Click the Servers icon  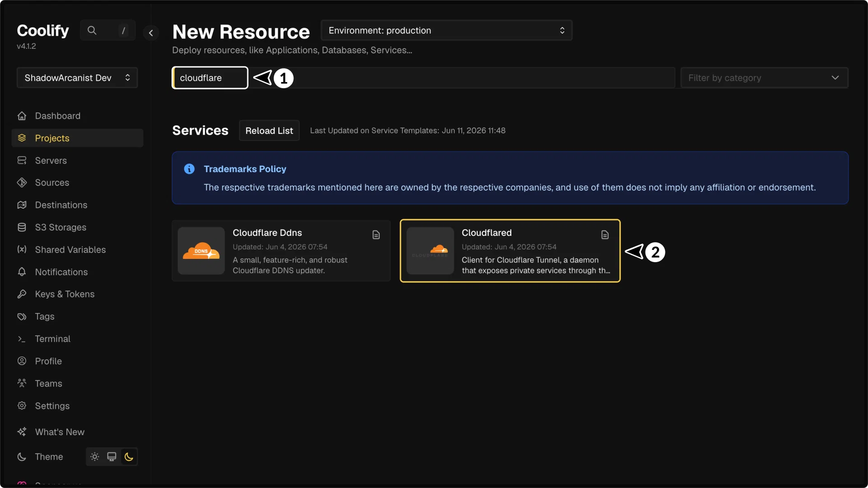click(22, 160)
